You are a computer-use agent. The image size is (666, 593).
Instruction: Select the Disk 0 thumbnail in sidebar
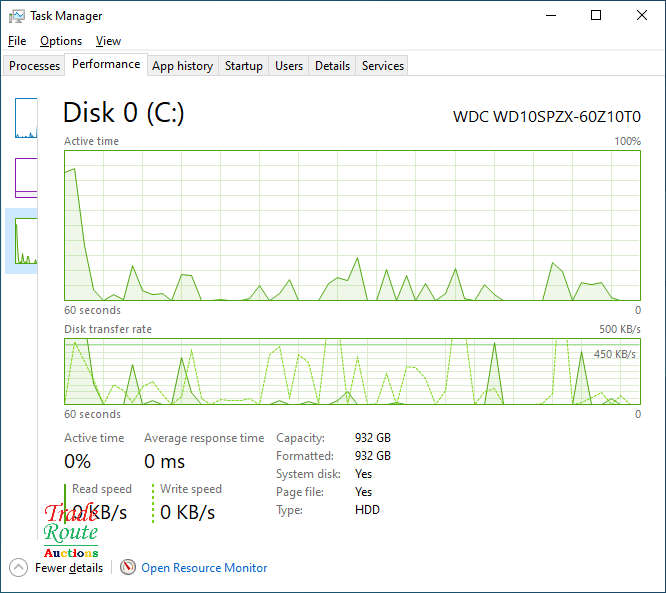click(26, 240)
